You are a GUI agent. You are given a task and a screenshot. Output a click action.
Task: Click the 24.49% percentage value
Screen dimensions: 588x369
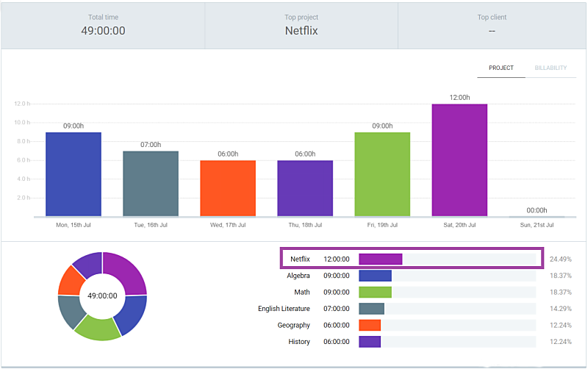(x=561, y=259)
